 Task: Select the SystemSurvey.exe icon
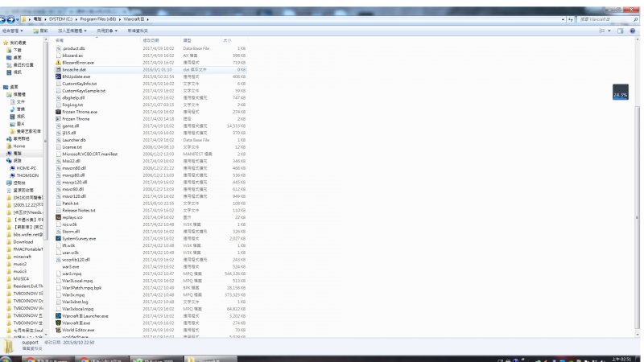(58, 238)
